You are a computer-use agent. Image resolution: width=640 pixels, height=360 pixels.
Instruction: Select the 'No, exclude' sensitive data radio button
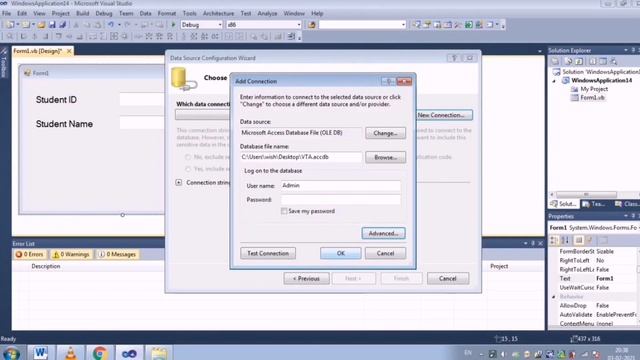pyautogui.click(x=188, y=157)
